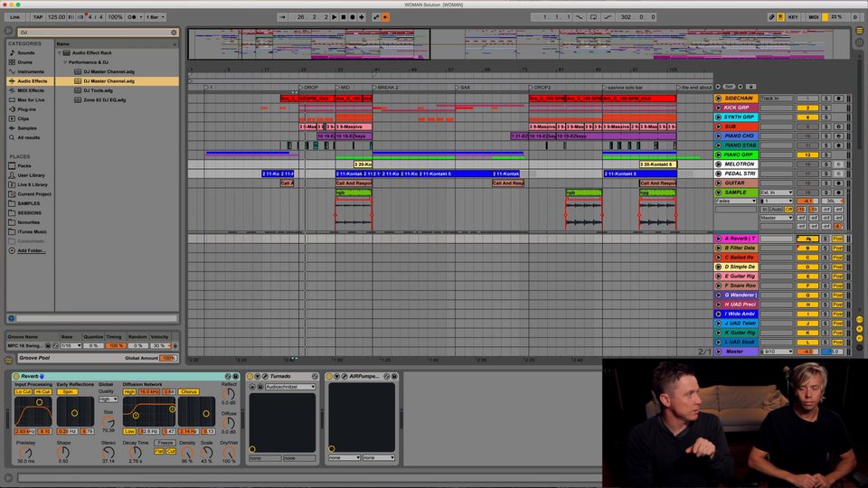Toggle Chorus in Reverb Diffusion Network
The height and width of the screenshot is (488, 868).
click(x=189, y=391)
